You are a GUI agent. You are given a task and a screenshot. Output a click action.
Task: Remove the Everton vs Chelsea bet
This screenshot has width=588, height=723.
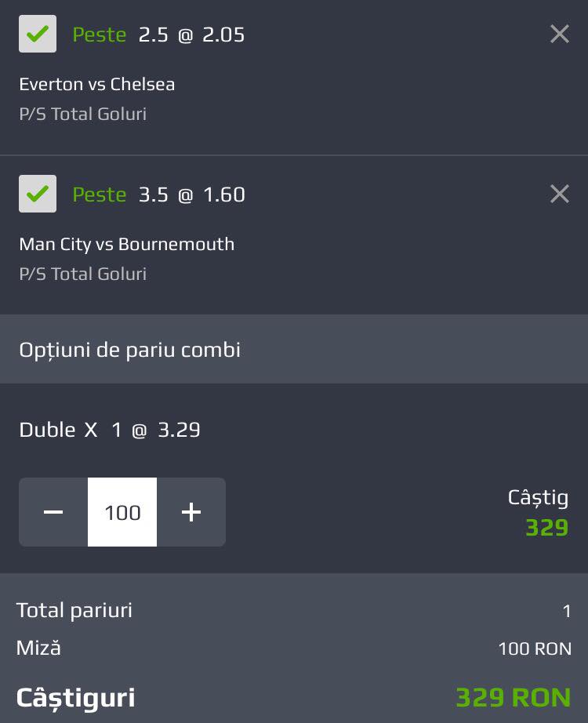[x=560, y=35]
